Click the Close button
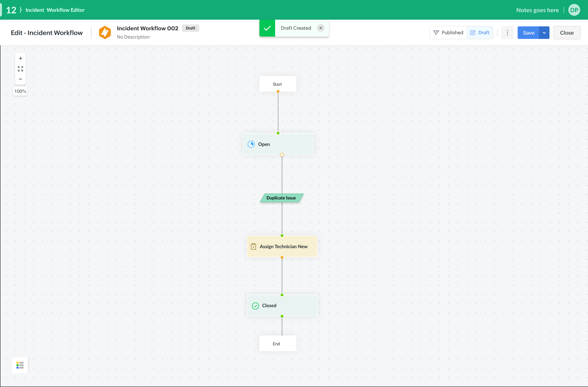 tap(567, 33)
